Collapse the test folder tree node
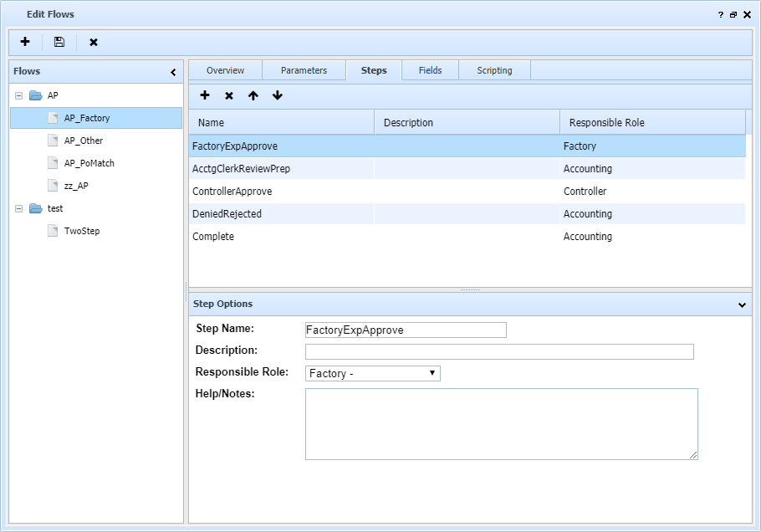This screenshot has width=761, height=532. coord(19,208)
